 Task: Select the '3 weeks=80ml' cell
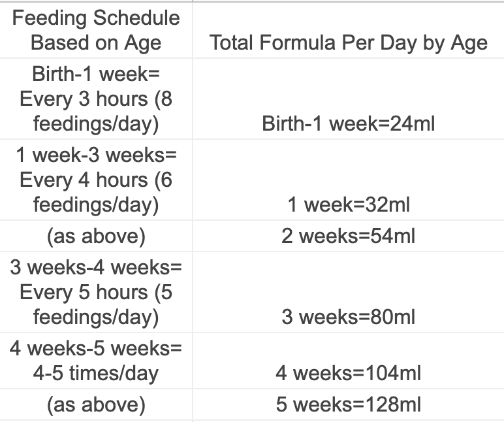click(x=348, y=317)
